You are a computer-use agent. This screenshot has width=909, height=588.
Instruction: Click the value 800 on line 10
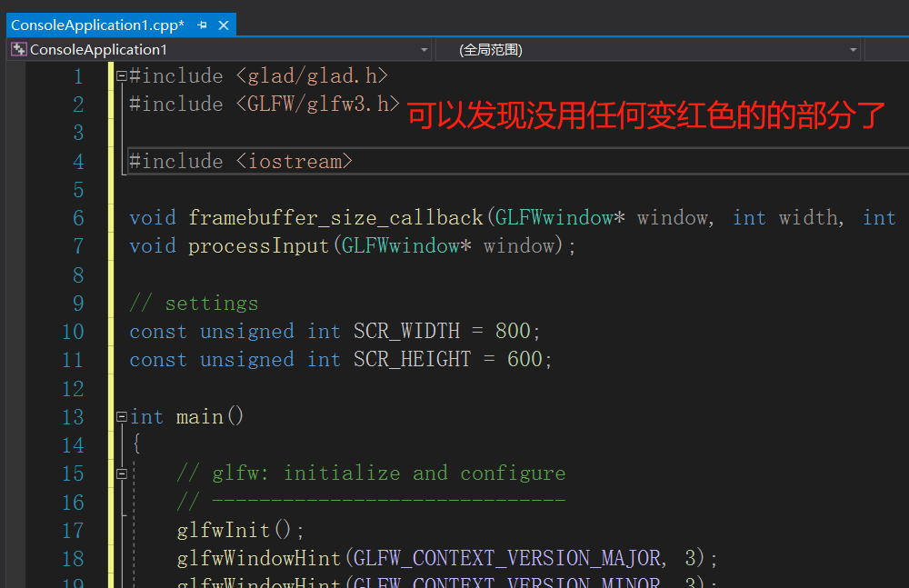(x=513, y=331)
